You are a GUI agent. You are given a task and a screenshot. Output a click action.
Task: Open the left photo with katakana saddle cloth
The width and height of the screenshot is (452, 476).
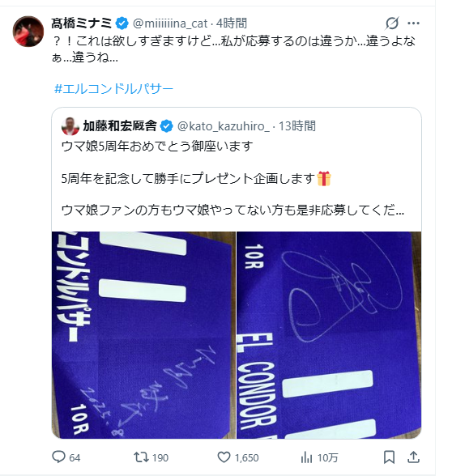[143, 335]
